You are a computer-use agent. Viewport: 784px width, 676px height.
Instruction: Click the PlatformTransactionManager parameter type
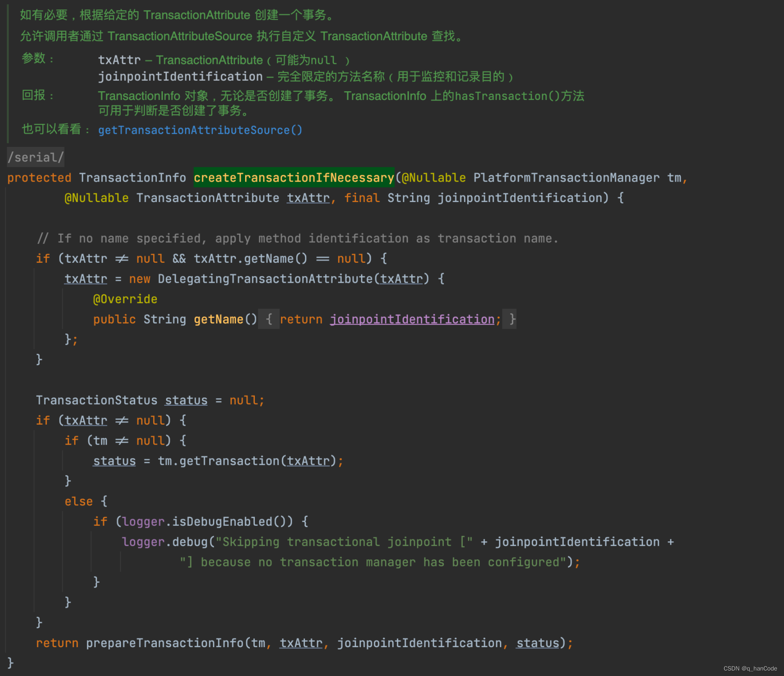[x=566, y=178]
